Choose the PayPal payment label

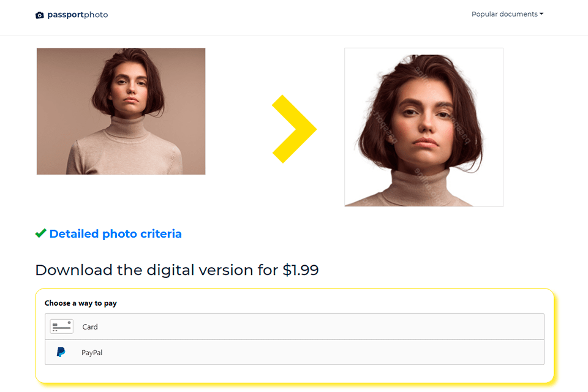click(92, 353)
